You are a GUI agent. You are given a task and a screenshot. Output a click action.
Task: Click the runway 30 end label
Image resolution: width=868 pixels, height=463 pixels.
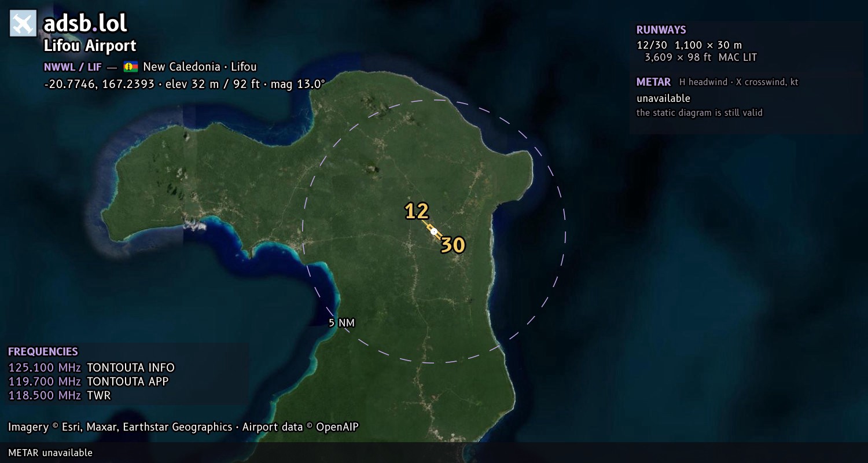coord(453,245)
